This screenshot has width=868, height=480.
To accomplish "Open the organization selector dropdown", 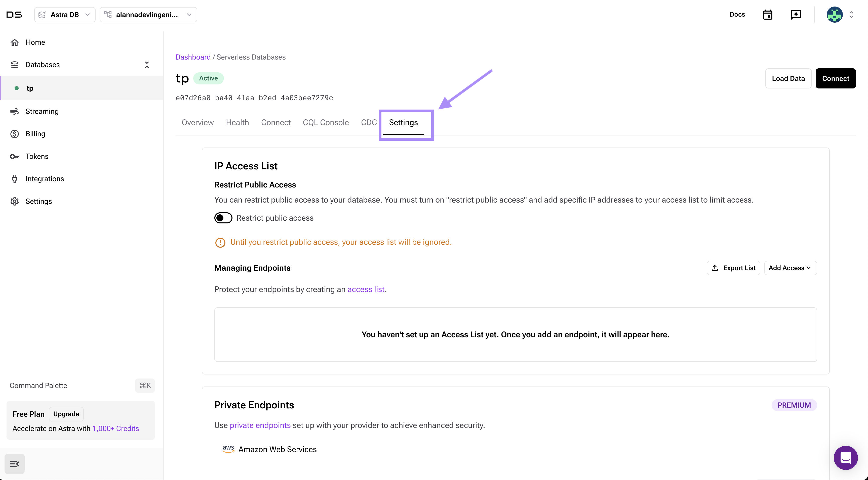I will point(148,15).
